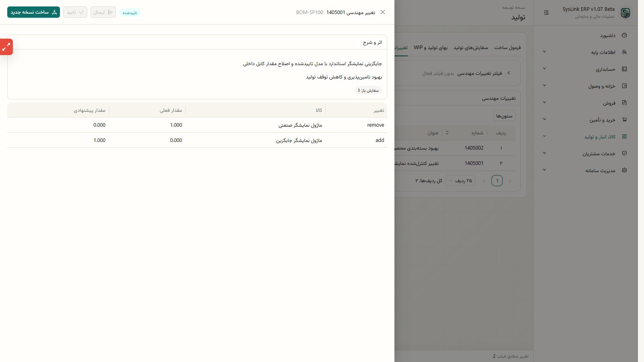Click فروش sales sidebar icon
Viewport: 644px width, 362px height.
[624, 103]
